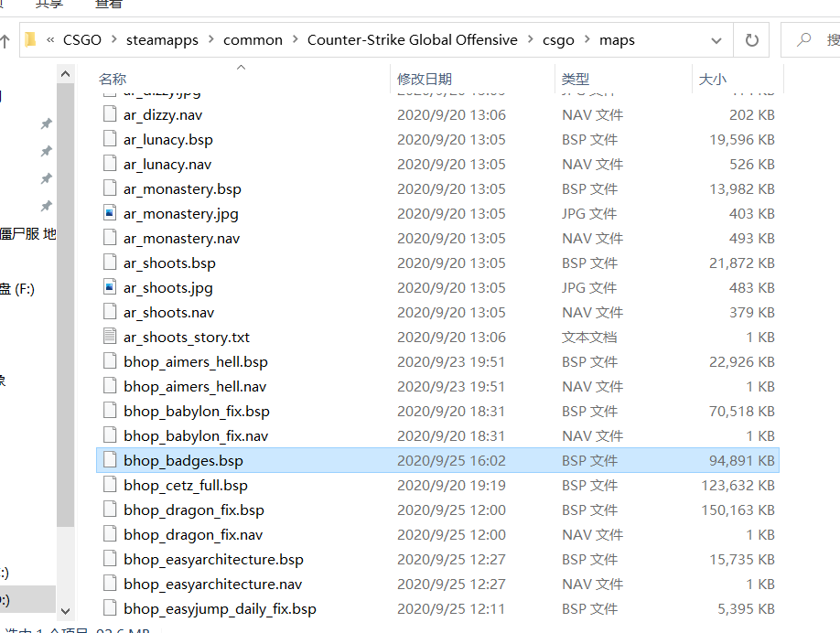Expand the hidden path overflow chevron before CSGO
This screenshot has height=633, width=840.
pyautogui.click(x=50, y=40)
